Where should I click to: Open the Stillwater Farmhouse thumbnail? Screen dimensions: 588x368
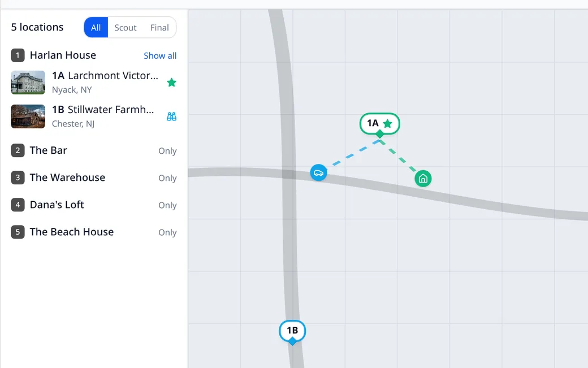pyautogui.click(x=28, y=116)
